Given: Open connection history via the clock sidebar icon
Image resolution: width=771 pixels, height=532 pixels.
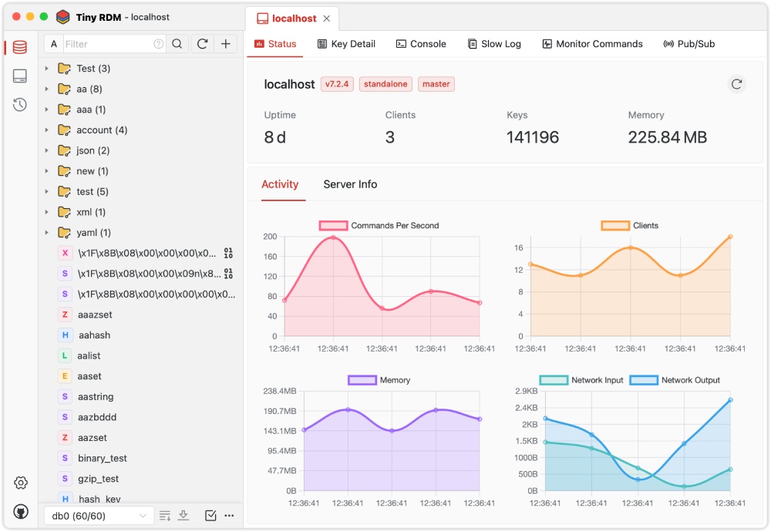Looking at the screenshot, I should click(19, 104).
